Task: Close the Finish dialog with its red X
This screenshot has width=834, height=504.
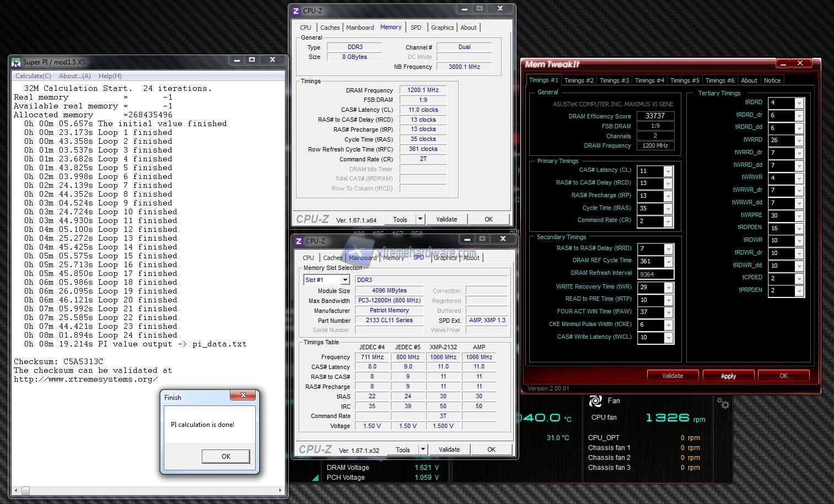Action: coord(243,395)
